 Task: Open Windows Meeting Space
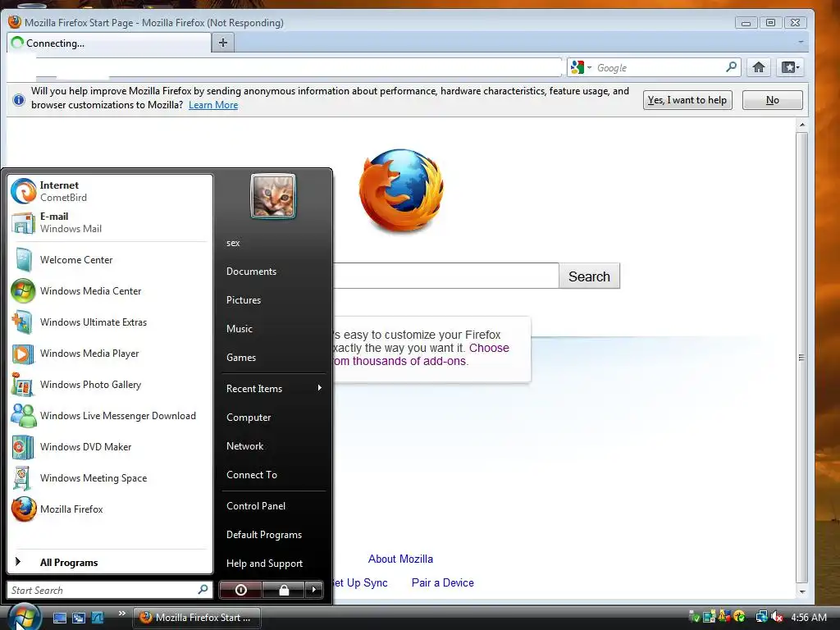click(x=110, y=478)
